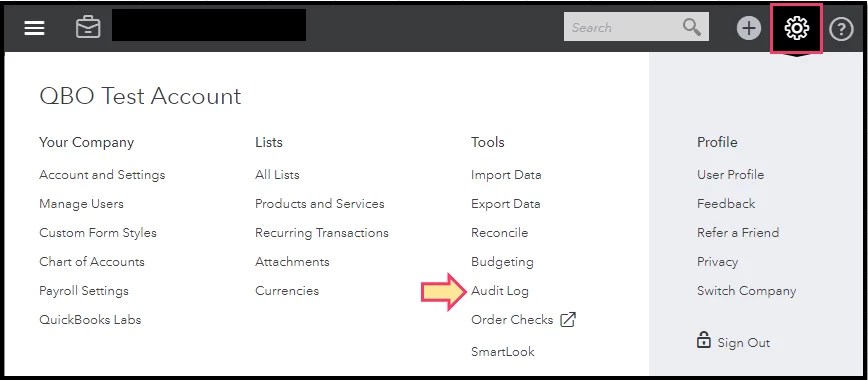Screen dimensions: 868x380
Task: Open the Reconcile tool
Action: tap(499, 233)
